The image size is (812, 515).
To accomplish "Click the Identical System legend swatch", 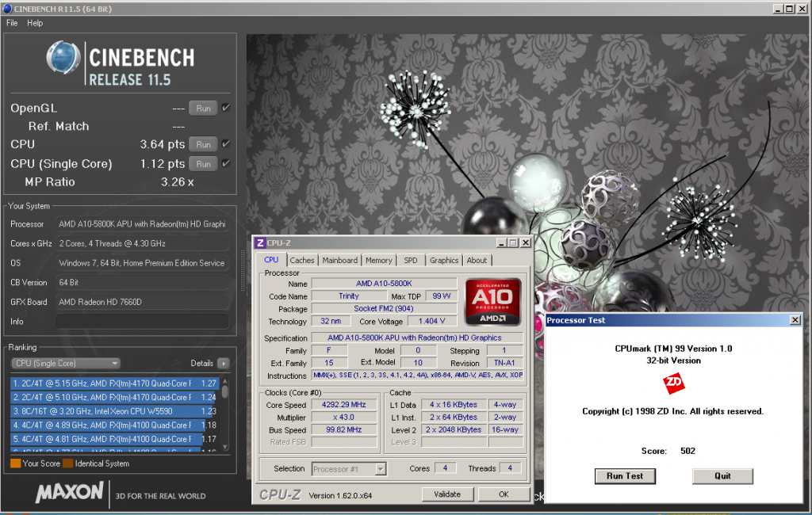I will (68, 463).
